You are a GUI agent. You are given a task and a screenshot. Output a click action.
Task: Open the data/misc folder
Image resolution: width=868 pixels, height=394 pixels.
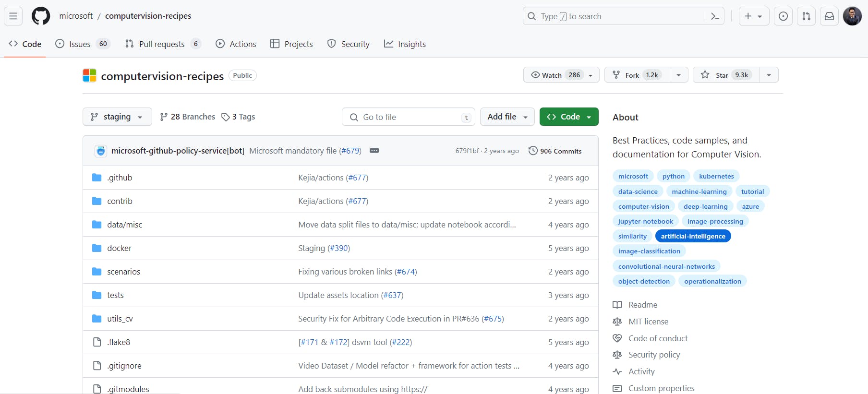pos(125,225)
